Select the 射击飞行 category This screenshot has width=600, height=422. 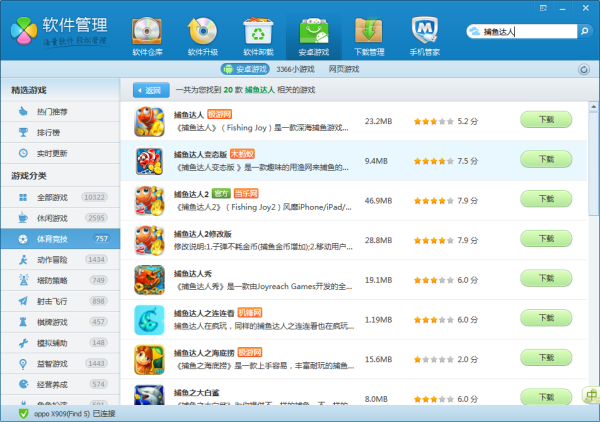pyautogui.click(x=60, y=301)
